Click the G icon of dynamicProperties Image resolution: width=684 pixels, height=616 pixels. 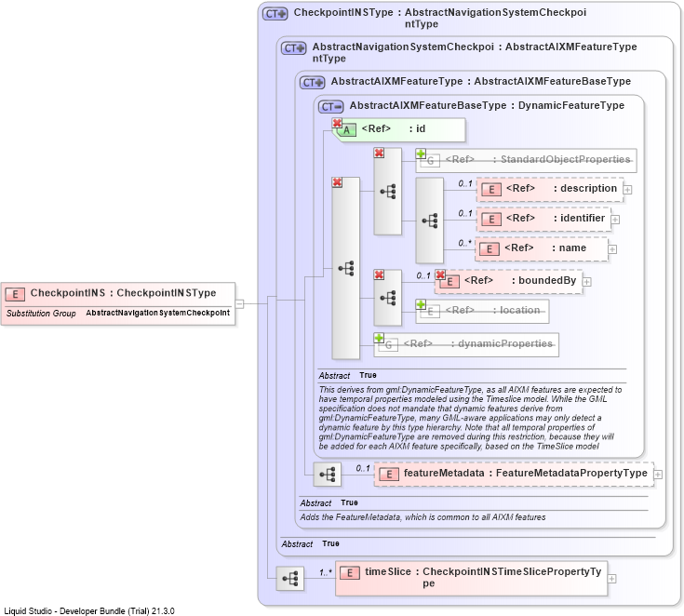389,345
